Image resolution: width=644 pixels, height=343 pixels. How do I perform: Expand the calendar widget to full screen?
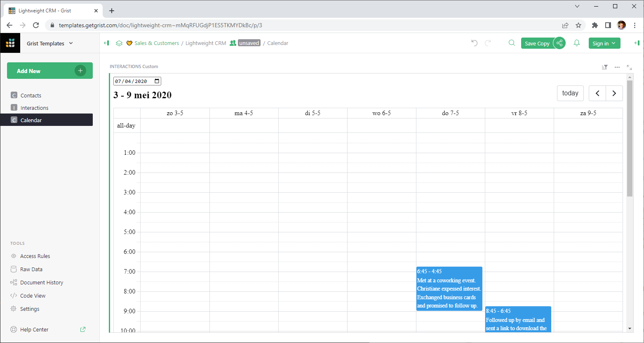(629, 67)
